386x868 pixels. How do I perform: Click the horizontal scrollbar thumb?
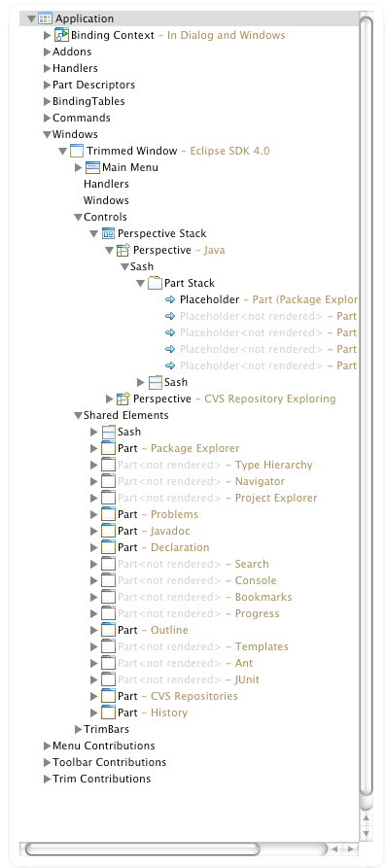coord(142,849)
